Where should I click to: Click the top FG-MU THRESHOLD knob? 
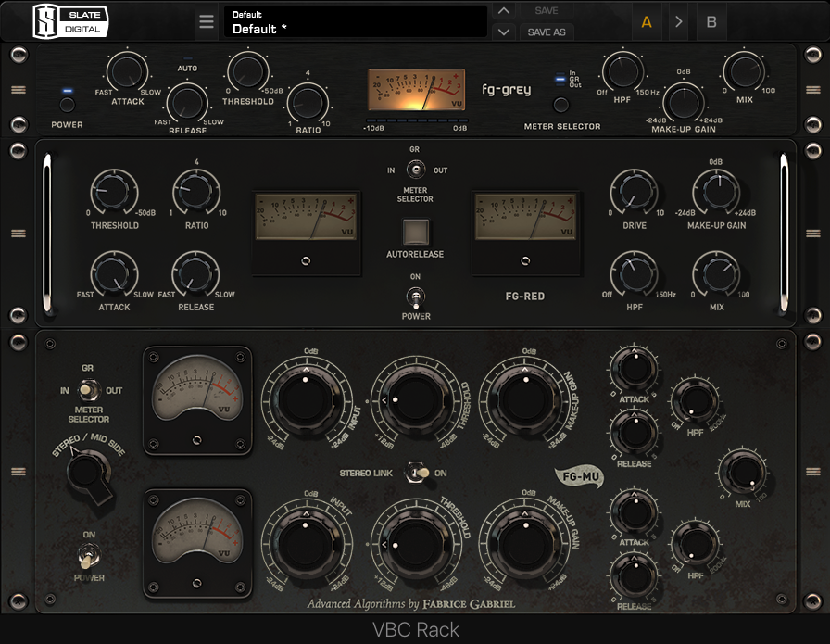click(416, 400)
